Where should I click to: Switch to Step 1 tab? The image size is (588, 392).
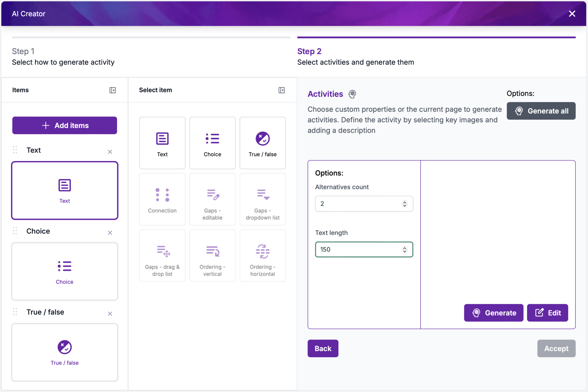(151, 52)
